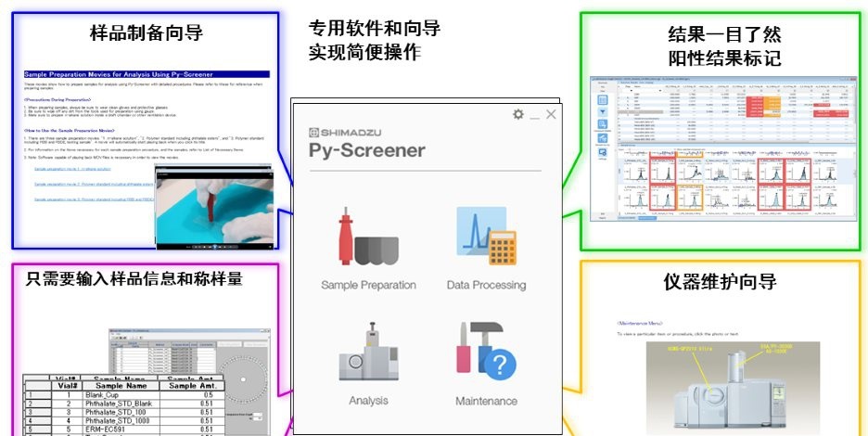Start the Analysis module
The width and height of the screenshot is (868, 436).
(x=368, y=364)
